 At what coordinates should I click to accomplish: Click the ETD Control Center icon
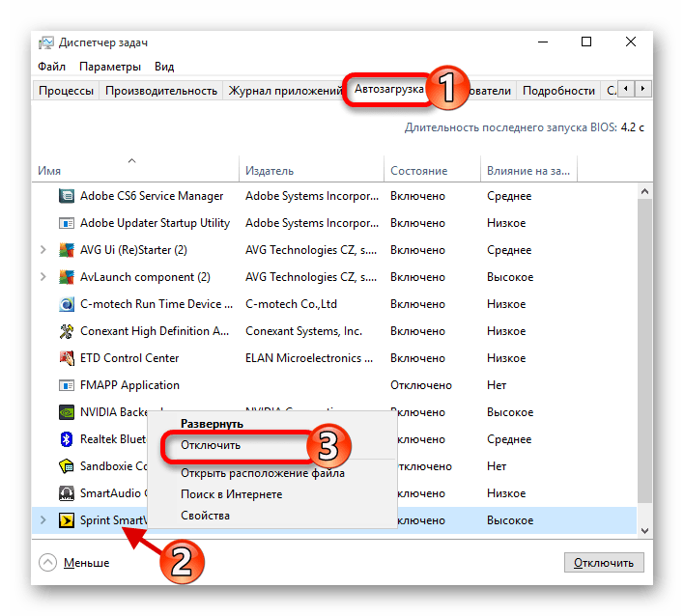(x=67, y=358)
